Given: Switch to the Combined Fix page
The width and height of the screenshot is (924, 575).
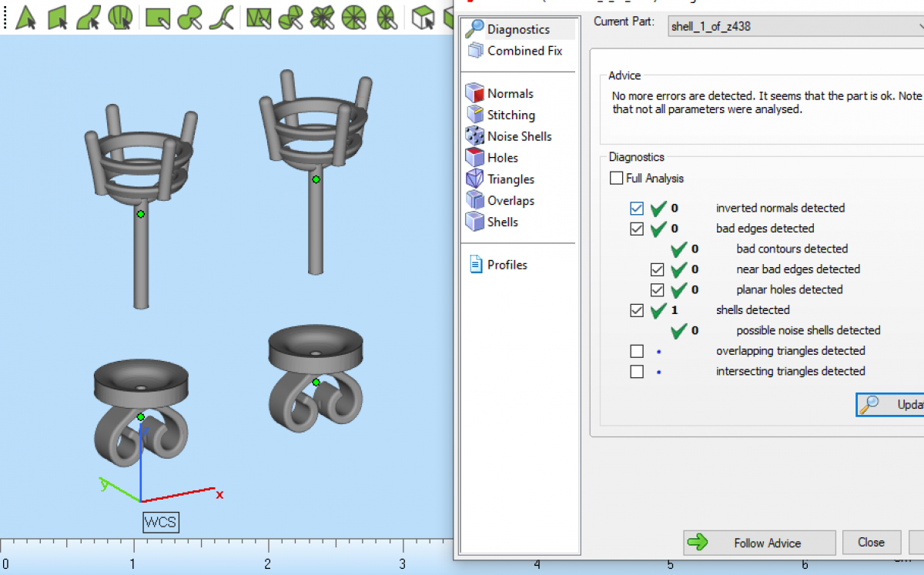Looking at the screenshot, I should (524, 51).
